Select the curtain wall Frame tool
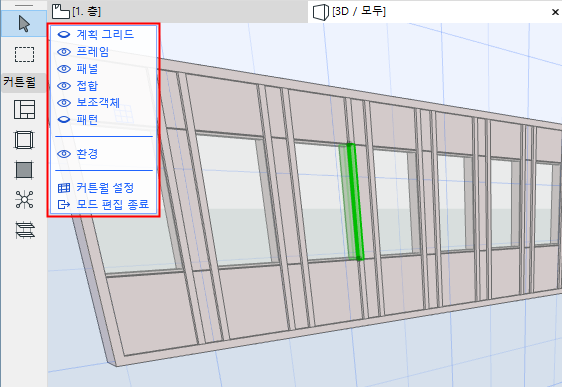Image resolution: width=562 pixels, height=387 pixels. tap(24, 140)
